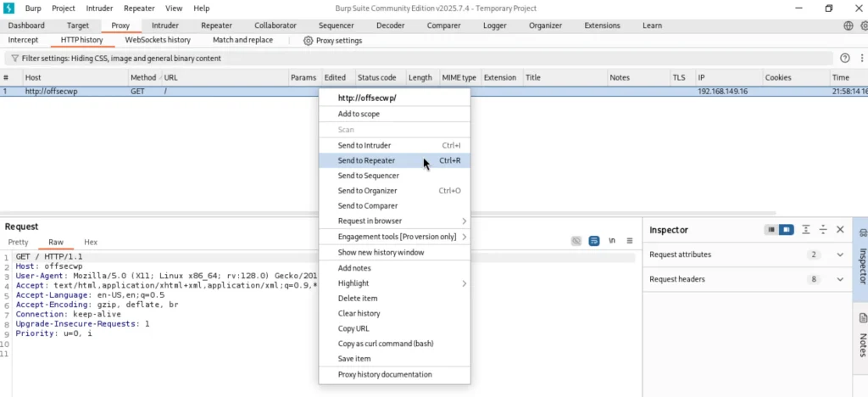Click the Inspector expand all sections icon
868x397 pixels.
pyautogui.click(x=806, y=230)
